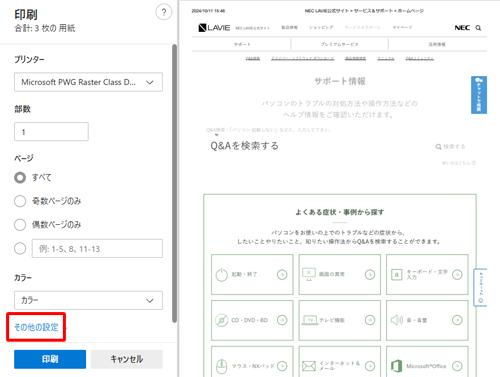Click the NEC logo in preview header
Image resolution: width=500 pixels, height=377 pixels.
[x=462, y=28]
